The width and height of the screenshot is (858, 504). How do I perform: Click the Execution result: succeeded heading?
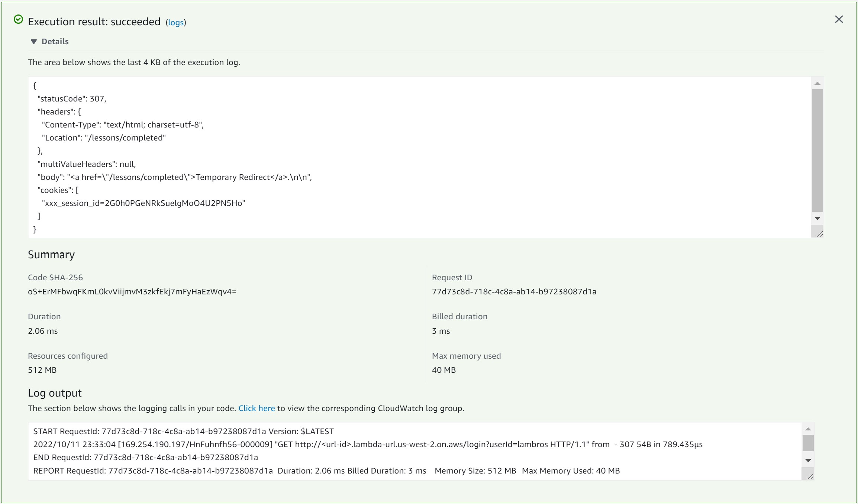94,22
